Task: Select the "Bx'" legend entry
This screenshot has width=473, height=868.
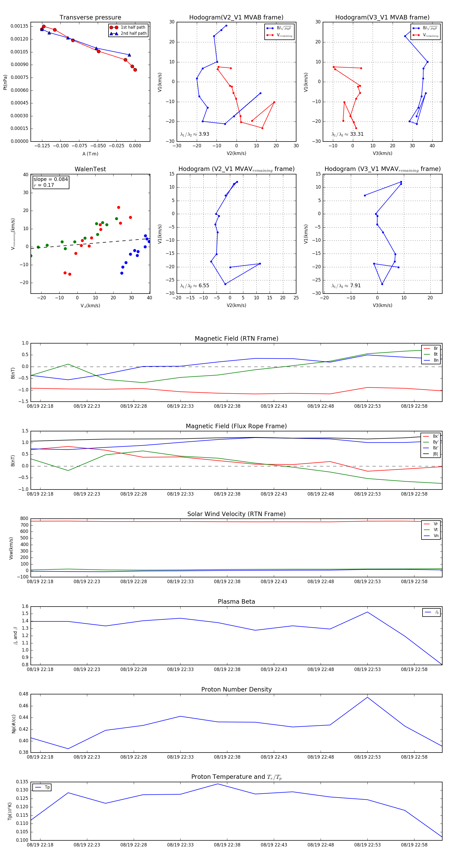Action: pos(431,436)
